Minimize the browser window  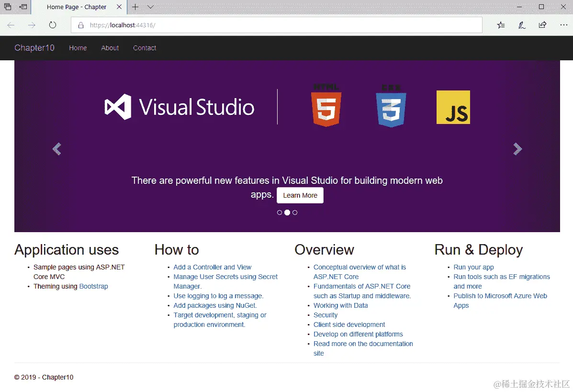[519, 7]
